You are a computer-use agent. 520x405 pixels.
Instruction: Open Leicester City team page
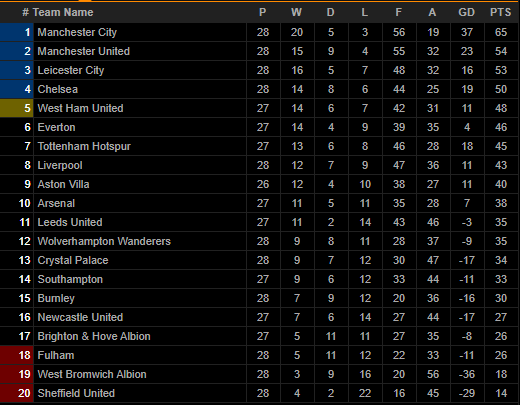click(x=71, y=70)
